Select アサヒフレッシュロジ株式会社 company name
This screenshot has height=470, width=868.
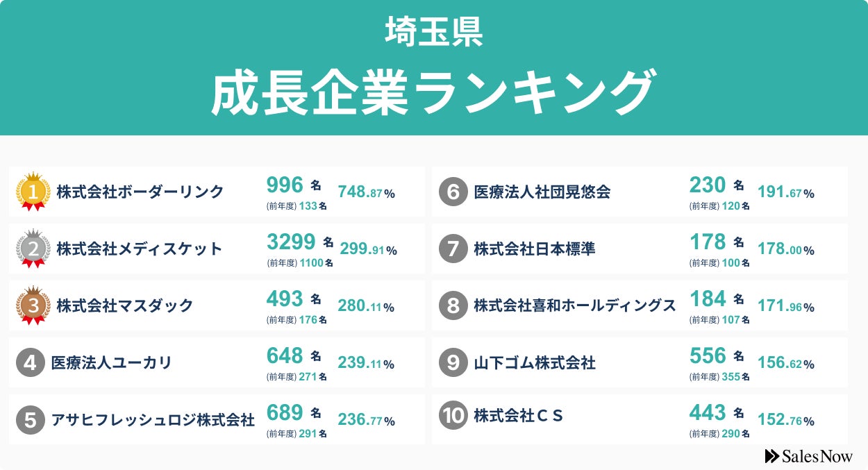pyautogui.click(x=153, y=419)
